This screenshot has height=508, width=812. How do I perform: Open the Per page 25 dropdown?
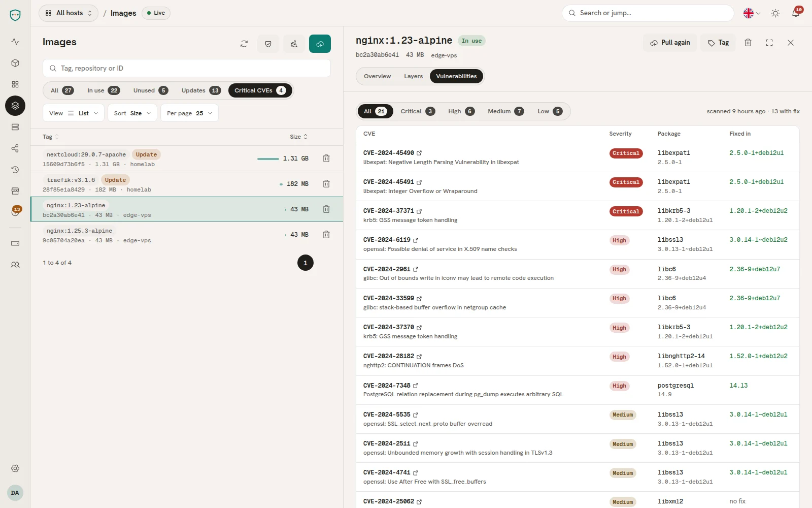pyautogui.click(x=189, y=113)
